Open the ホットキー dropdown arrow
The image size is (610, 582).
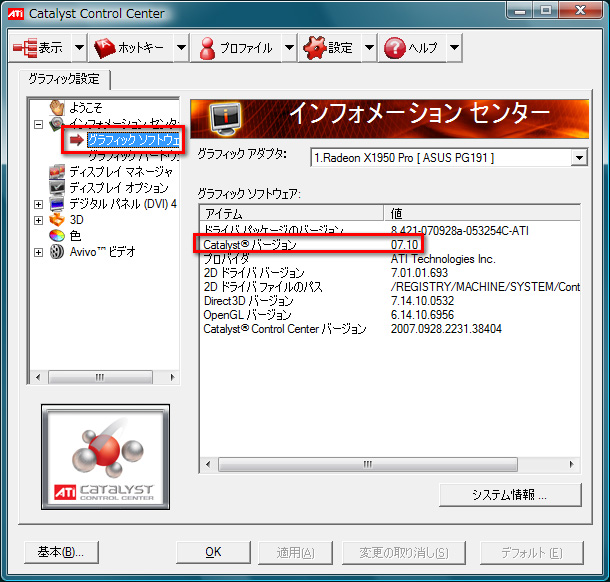(x=181, y=48)
